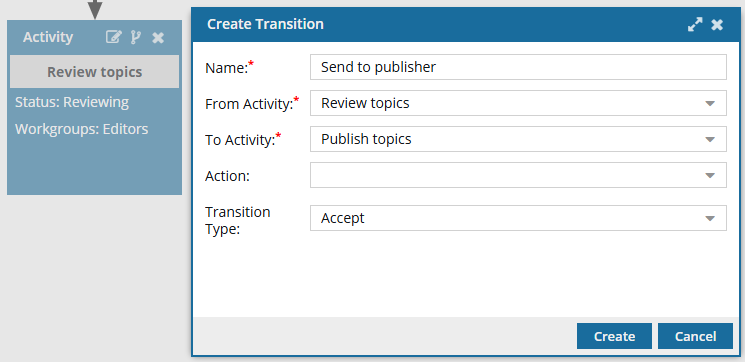Click the Name input field
Viewport: 745px width, 362px height.
(518, 67)
